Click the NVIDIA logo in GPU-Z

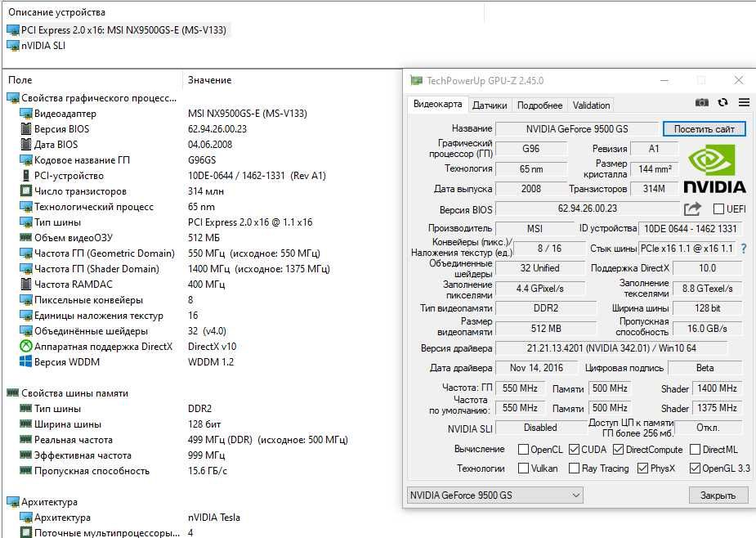pyautogui.click(x=714, y=169)
